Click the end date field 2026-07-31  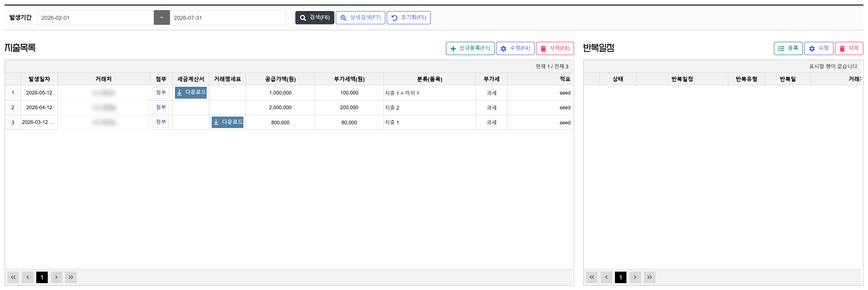tap(228, 18)
